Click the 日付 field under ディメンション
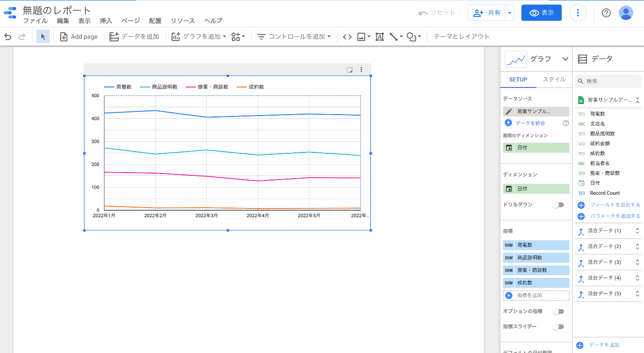This screenshot has width=644, height=353. pyautogui.click(x=536, y=189)
